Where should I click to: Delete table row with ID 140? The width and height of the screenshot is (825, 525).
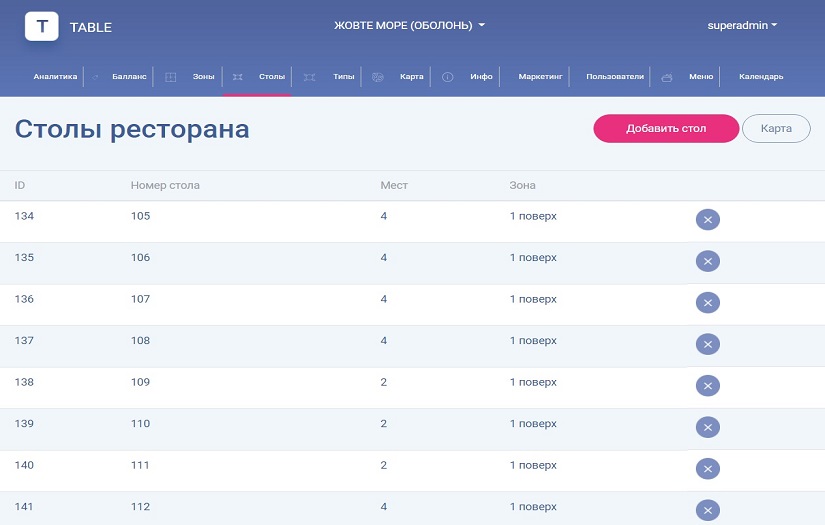708,469
